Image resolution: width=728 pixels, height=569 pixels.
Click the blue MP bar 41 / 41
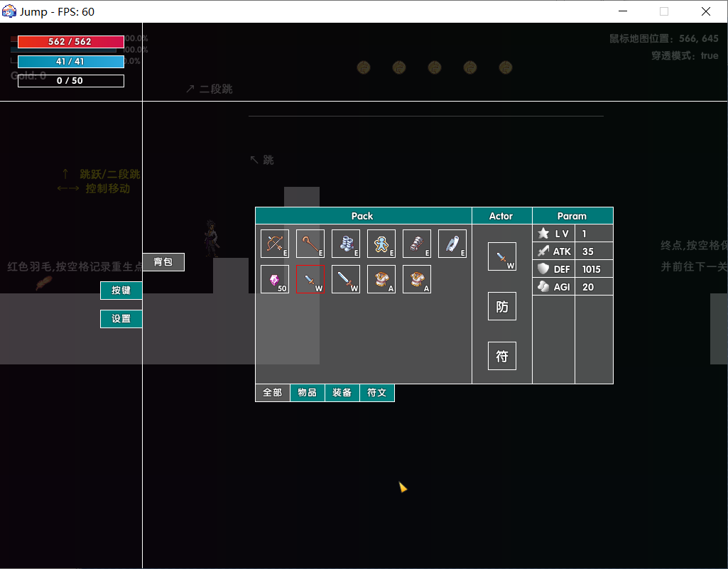coord(71,61)
